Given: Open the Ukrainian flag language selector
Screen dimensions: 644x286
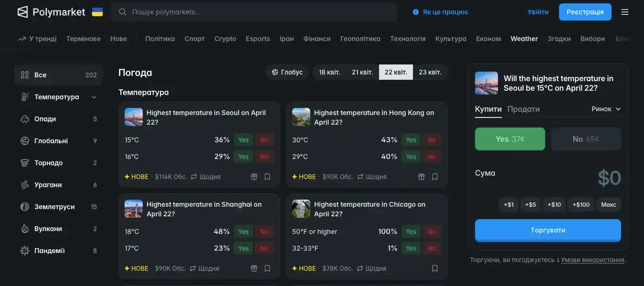Looking at the screenshot, I should tap(97, 12).
